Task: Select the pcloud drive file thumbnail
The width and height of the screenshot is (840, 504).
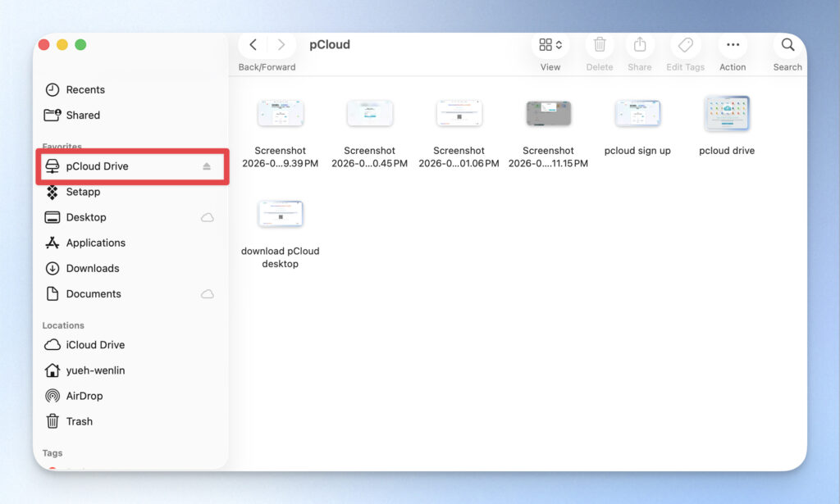Action: [x=727, y=113]
